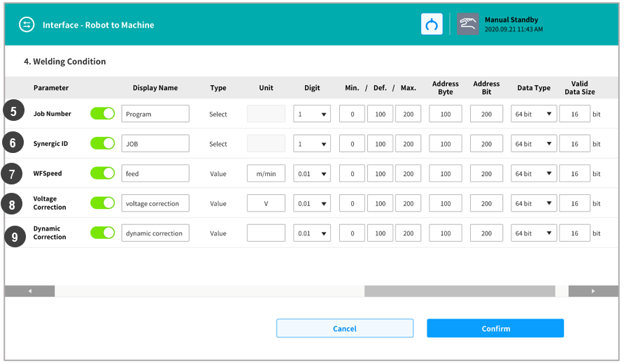Click the left arrow of horizontal scrollbar
Screen dimensions: 624x364
[x=30, y=291]
